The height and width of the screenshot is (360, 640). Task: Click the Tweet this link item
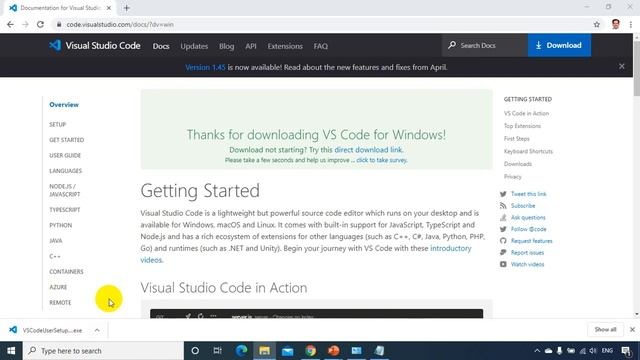pos(528,194)
